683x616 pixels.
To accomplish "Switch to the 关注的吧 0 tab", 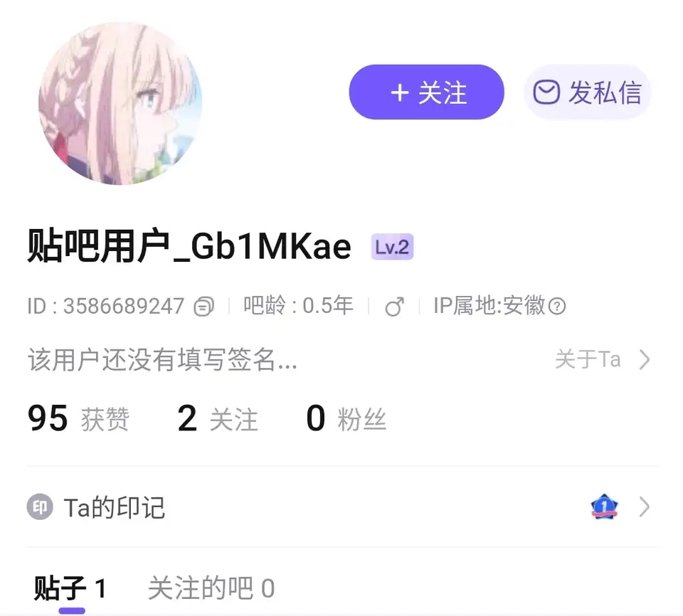I will click(211, 588).
